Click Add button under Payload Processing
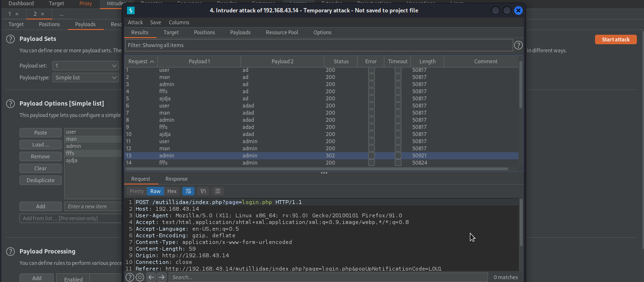The height and width of the screenshot is (282, 644). pos(37,278)
